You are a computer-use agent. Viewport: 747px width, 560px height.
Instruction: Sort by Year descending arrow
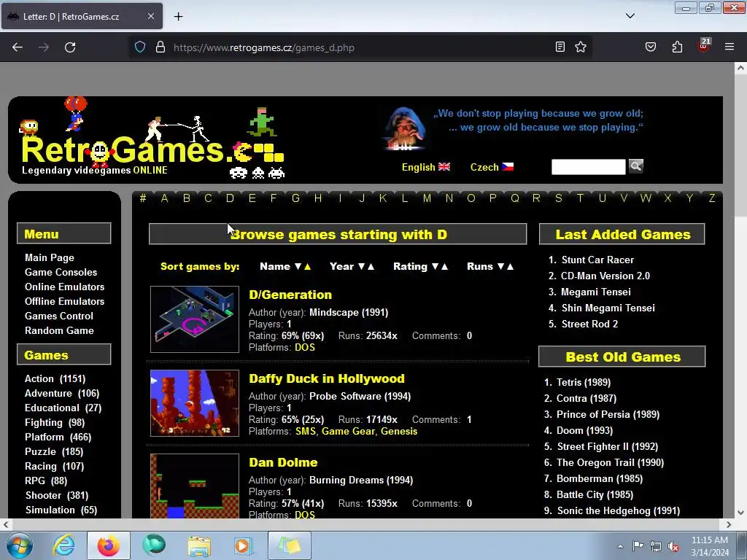(x=362, y=267)
